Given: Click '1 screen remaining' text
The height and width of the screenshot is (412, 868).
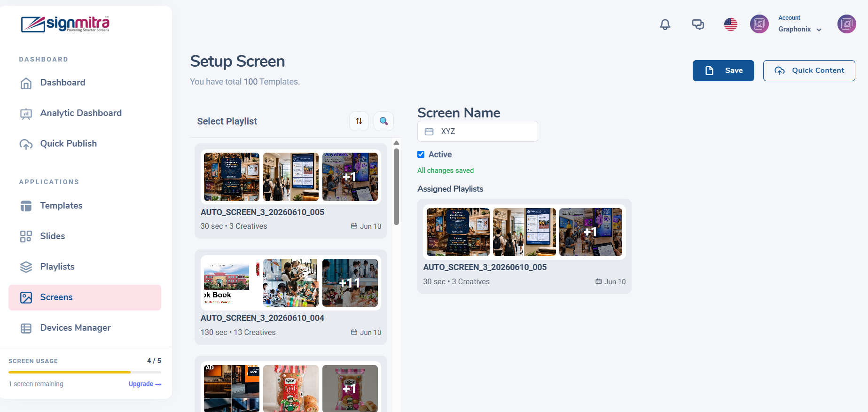Looking at the screenshot, I should tap(36, 384).
